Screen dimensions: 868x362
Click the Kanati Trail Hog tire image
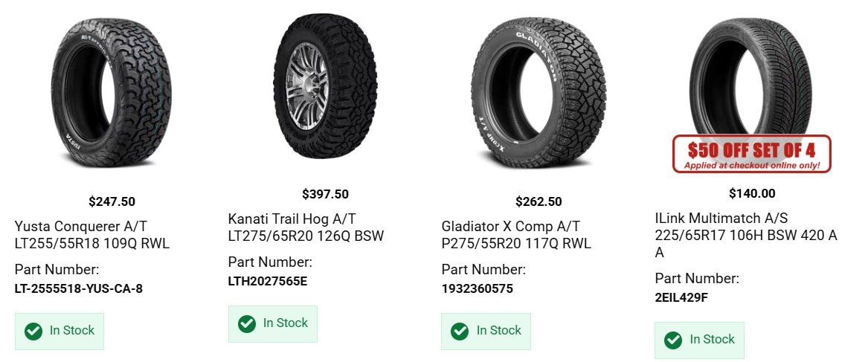pos(325,88)
